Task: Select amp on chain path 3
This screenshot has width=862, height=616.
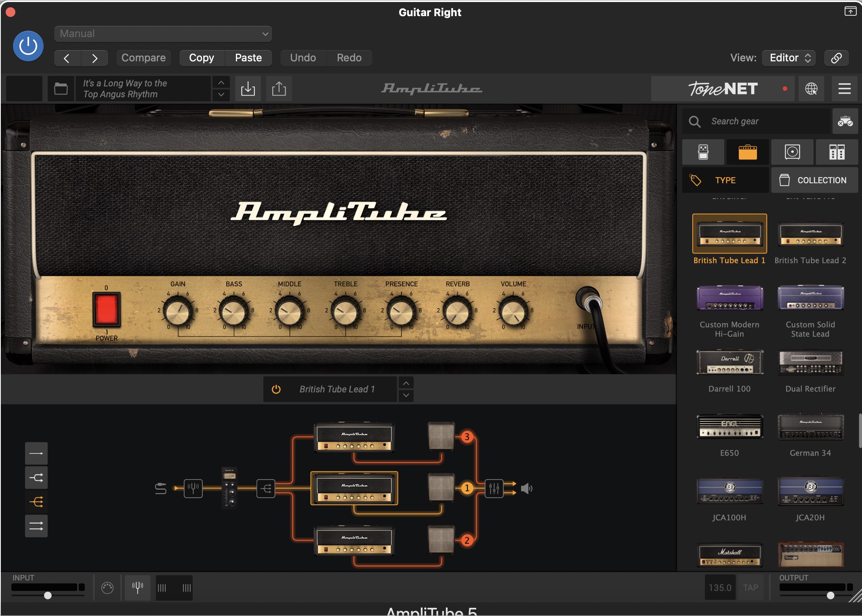Action: click(x=354, y=437)
